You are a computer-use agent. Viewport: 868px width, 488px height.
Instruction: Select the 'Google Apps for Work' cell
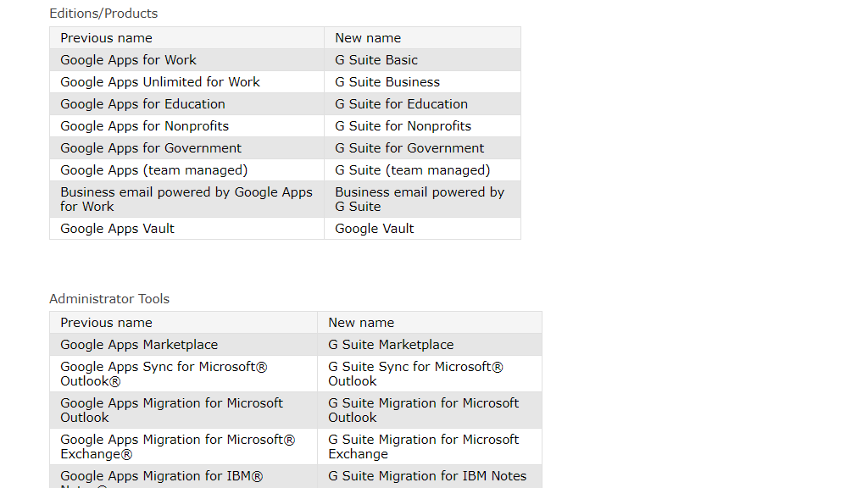pyautogui.click(x=186, y=60)
